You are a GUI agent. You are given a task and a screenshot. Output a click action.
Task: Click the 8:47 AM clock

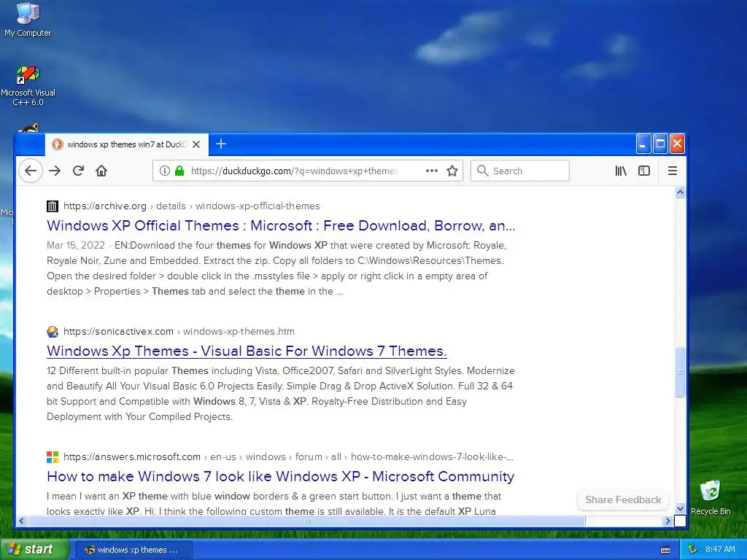coord(720,550)
